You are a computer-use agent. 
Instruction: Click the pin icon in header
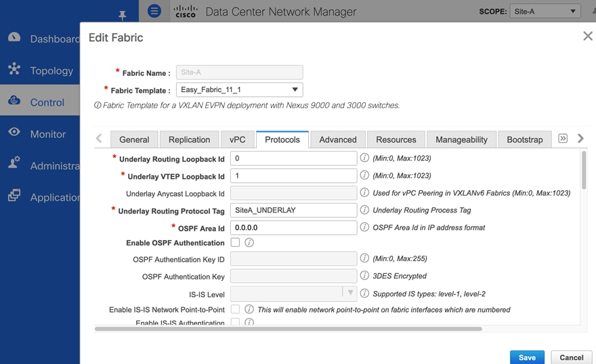click(123, 14)
